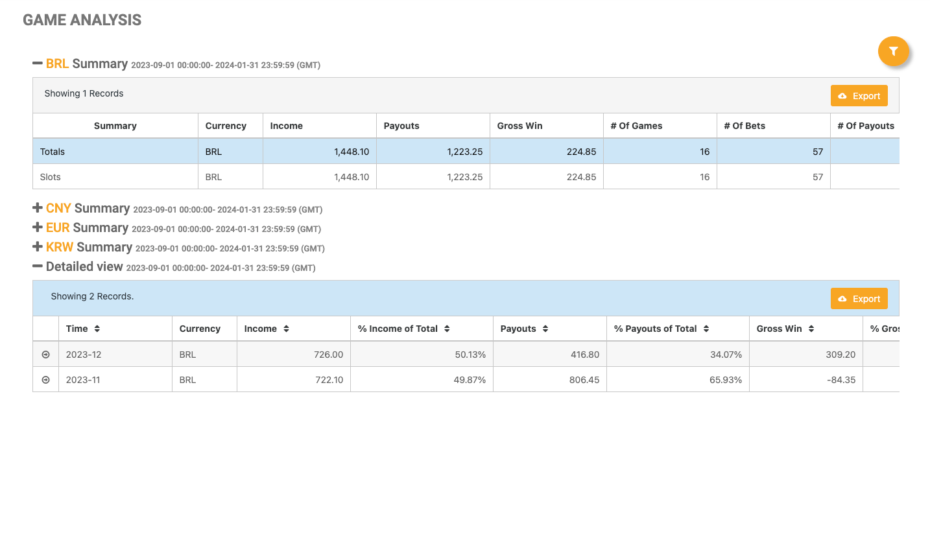930x560 pixels.
Task: Sort by Time column arrows
Action: click(97, 329)
